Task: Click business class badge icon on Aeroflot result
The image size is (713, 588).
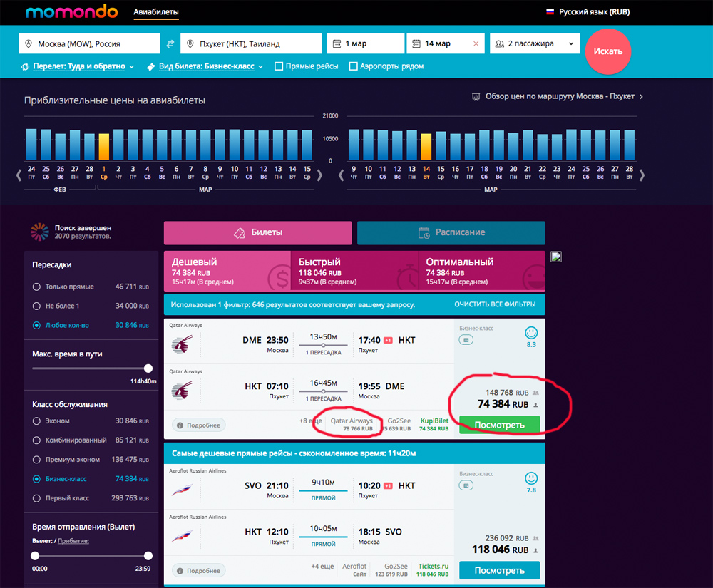Action: (x=466, y=485)
